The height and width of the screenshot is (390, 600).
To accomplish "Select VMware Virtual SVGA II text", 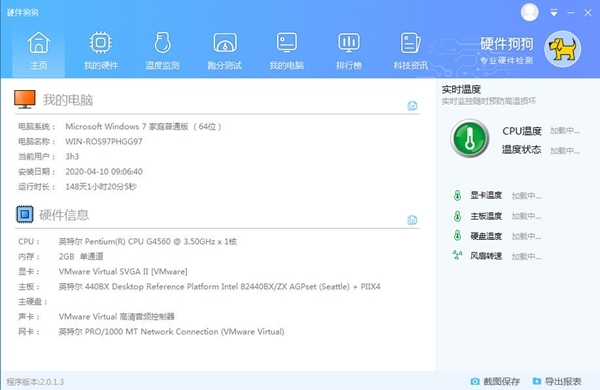I will (123, 271).
